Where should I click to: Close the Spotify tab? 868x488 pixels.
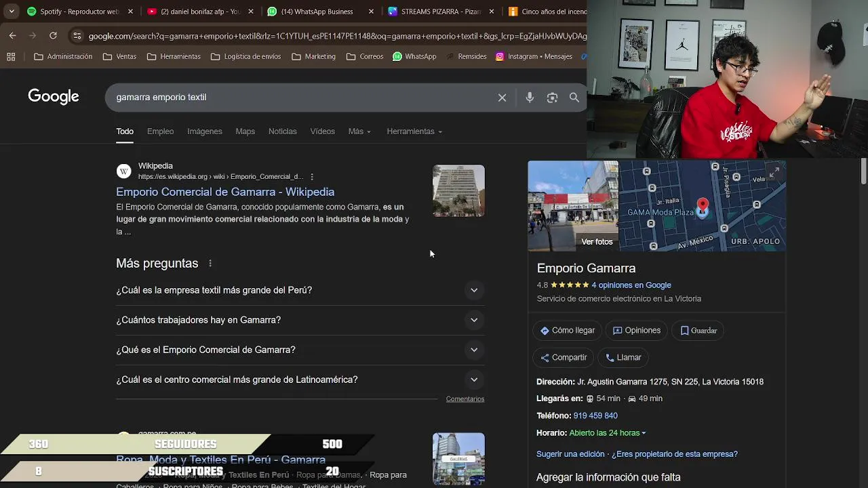click(x=131, y=12)
